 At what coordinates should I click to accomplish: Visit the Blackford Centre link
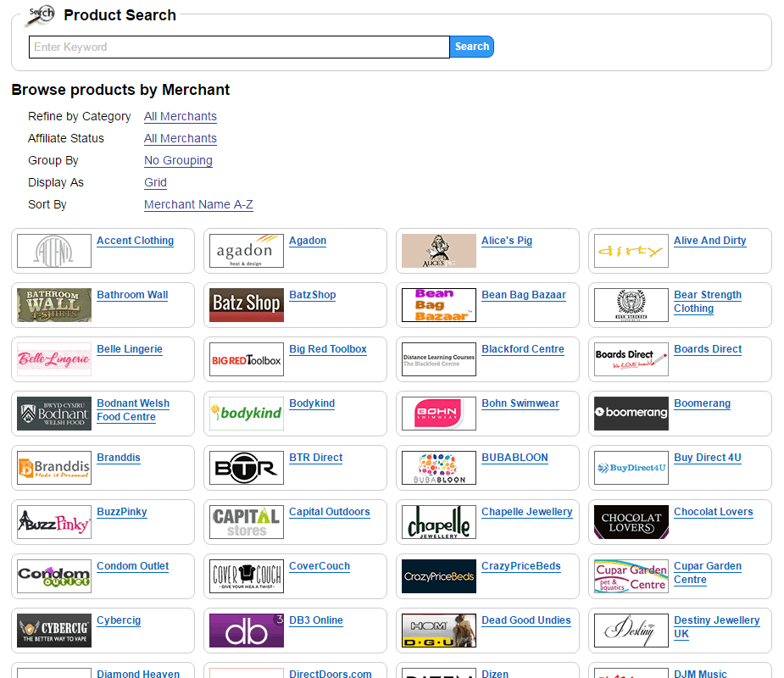523,349
